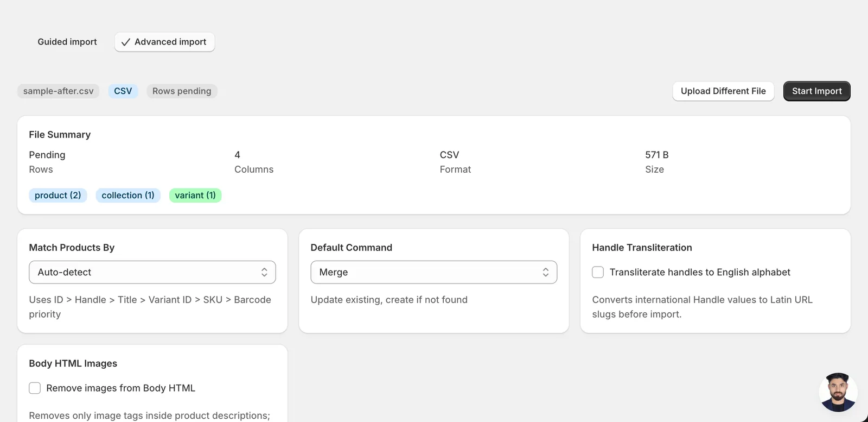Click the Rows pending status badge
Screen dimensions: 868x422
point(182,91)
